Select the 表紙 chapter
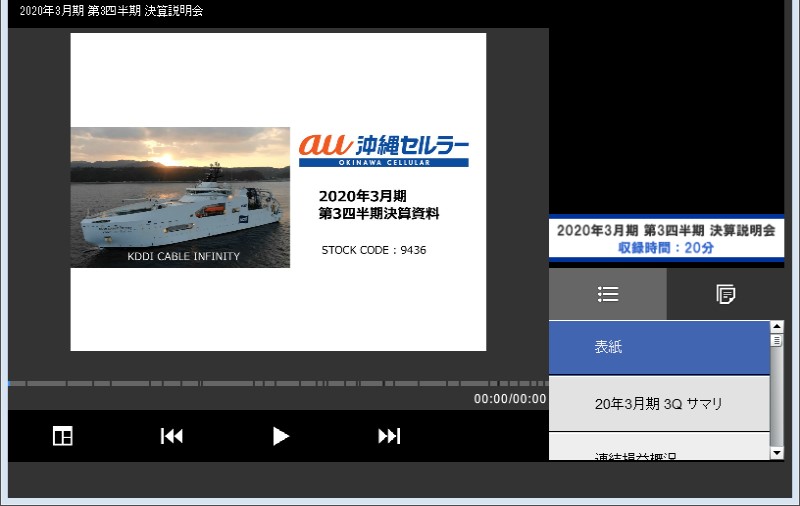The height and width of the screenshot is (506, 800). pos(659,347)
